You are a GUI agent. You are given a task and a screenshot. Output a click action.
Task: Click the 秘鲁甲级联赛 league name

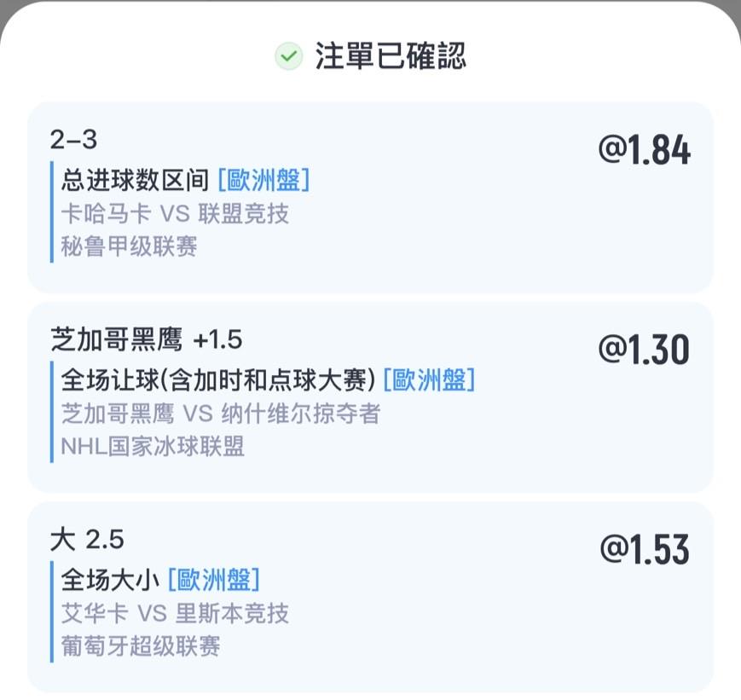tap(129, 246)
